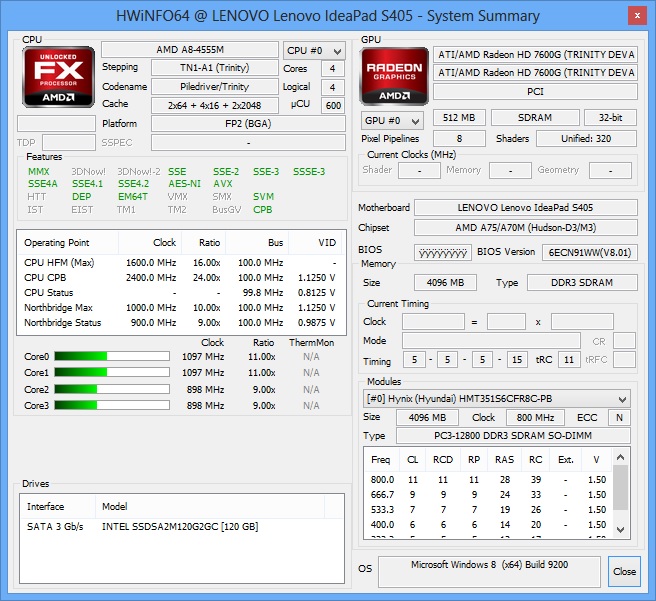
Task: Click the SSE4.2 feature label
Action: point(133,184)
